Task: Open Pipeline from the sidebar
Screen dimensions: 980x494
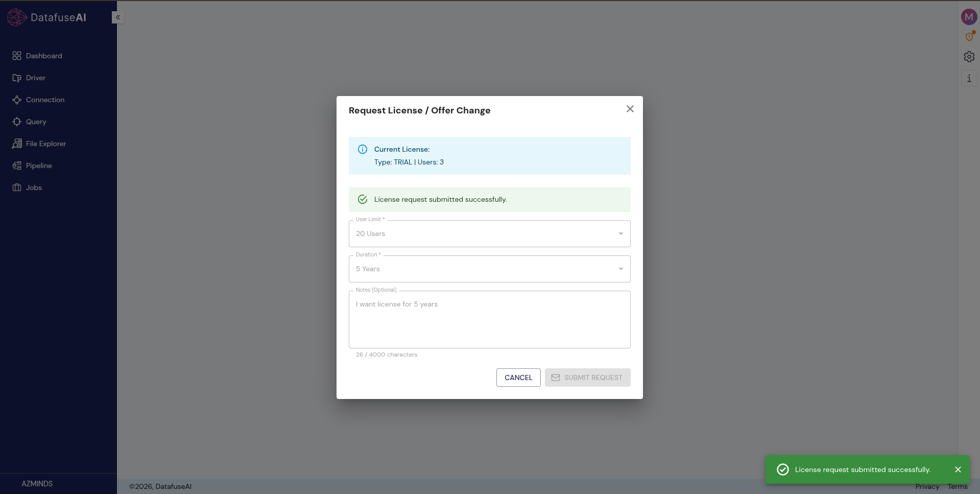Action: [x=39, y=166]
